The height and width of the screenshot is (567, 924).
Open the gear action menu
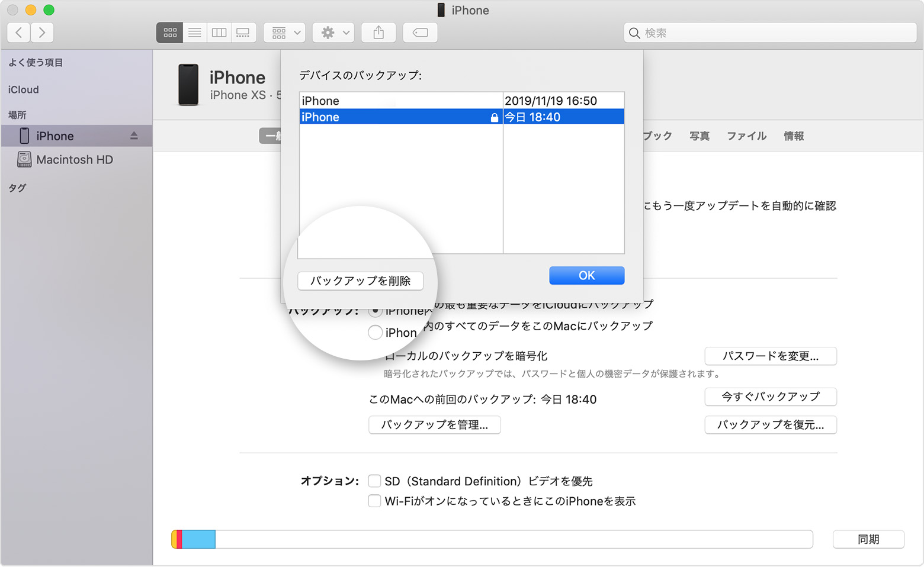coord(334,33)
